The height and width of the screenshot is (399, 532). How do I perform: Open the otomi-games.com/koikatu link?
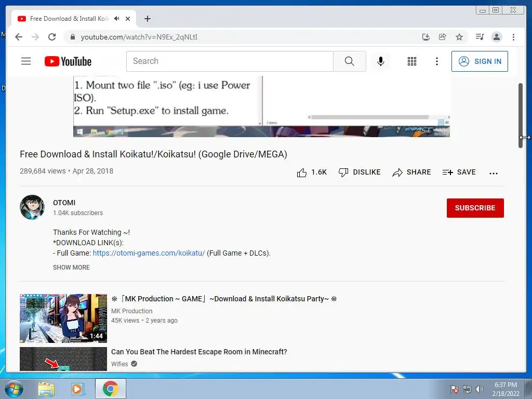pos(149,253)
